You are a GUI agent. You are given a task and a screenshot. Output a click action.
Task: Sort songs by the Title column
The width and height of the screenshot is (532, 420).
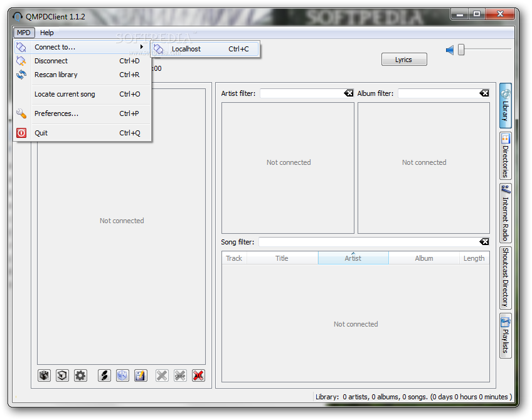[282, 258]
